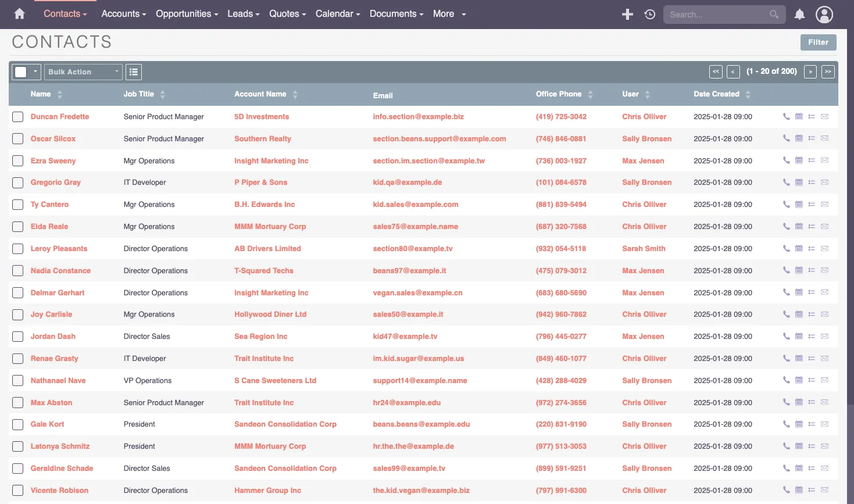Open the notifications bell
This screenshot has height=504, width=854.
coord(800,15)
